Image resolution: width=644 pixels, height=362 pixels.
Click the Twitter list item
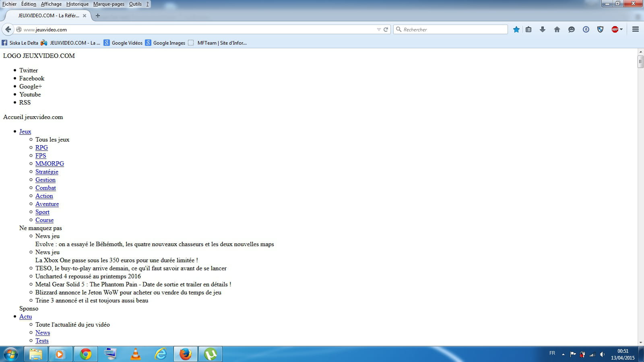pyautogui.click(x=29, y=70)
